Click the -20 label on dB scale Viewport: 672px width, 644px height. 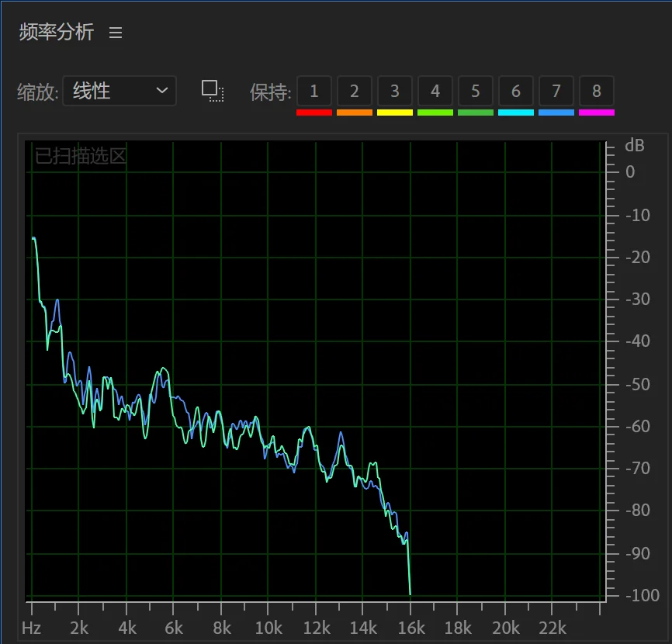tap(638, 257)
